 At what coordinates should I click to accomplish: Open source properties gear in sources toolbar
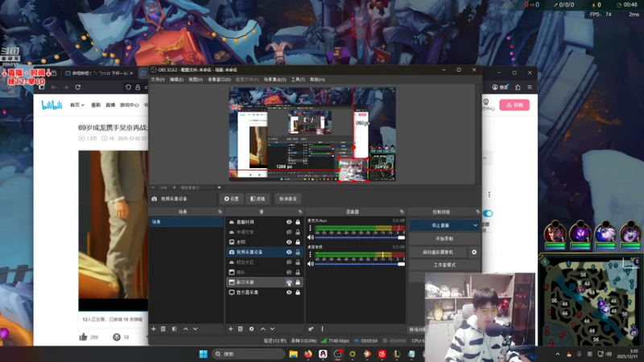click(252, 329)
